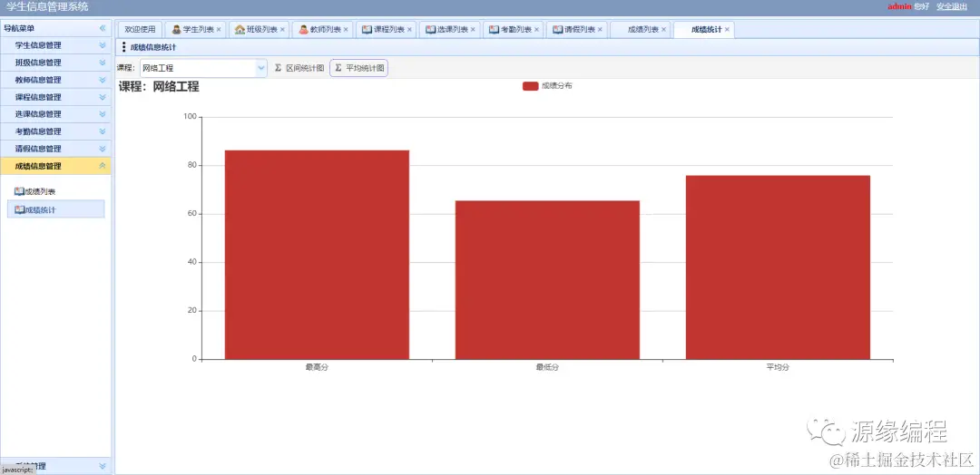Click the book icon beside 成绩列表 in sidebar
This screenshot has width=980, height=475.
[x=19, y=191]
